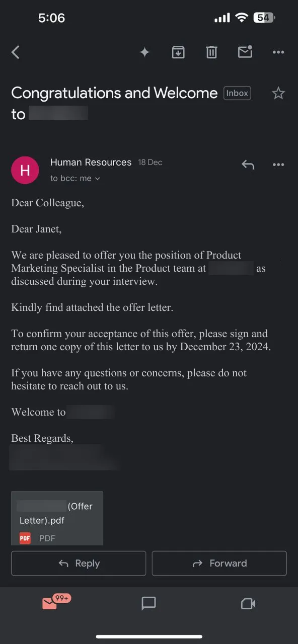298x644 pixels.
Task: Tap the battery indicator in status bar
Action: 265,18
